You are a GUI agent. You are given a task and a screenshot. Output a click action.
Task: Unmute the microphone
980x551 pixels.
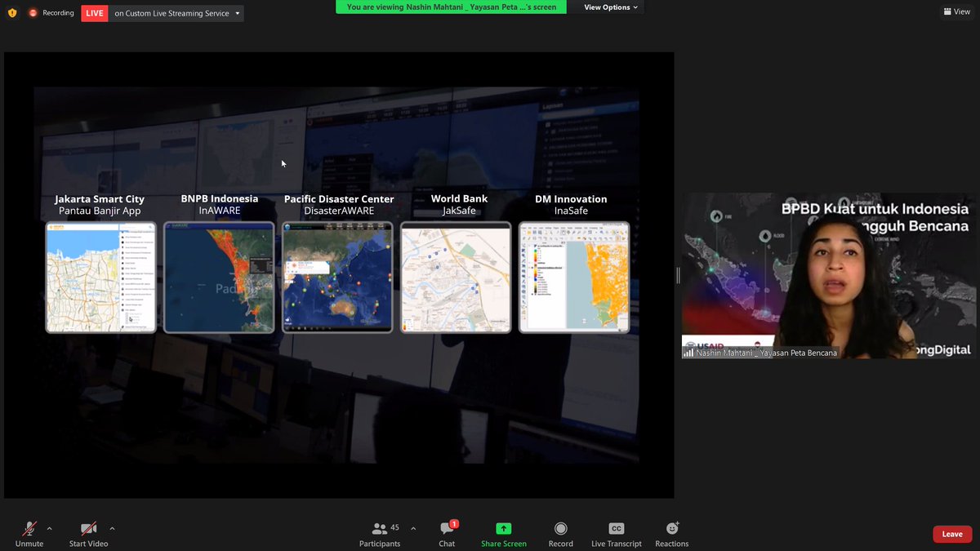pyautogui.click(x=29, y=534)
